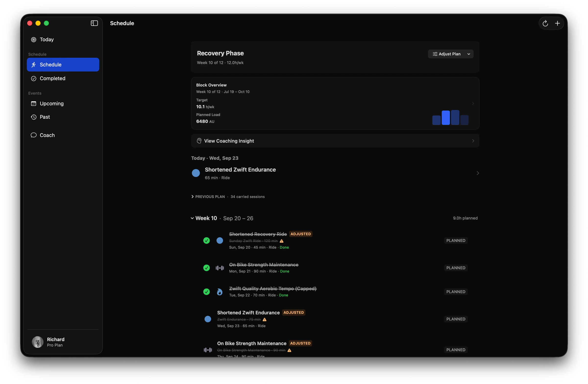Click the brightest blue bar in load chart
The image size is (588, 384).
(x=445, y=118)
